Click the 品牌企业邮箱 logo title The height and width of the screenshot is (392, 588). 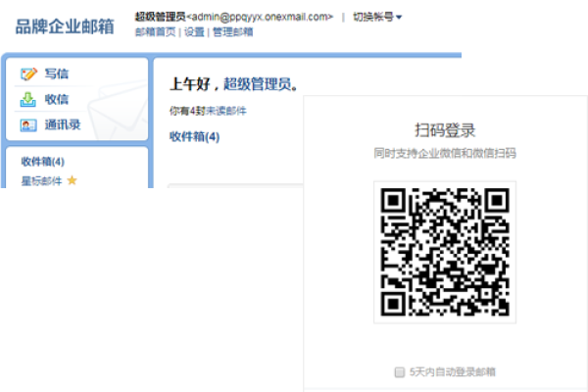pos(65,26)
